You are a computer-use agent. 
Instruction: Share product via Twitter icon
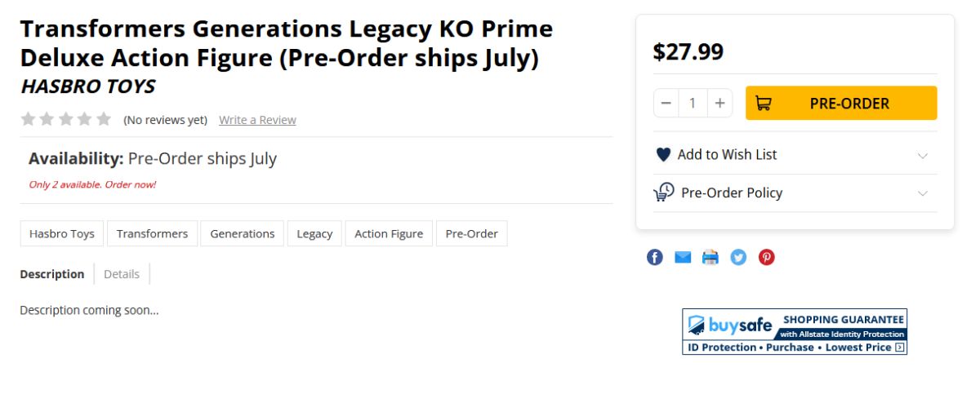tap(738, 258)
